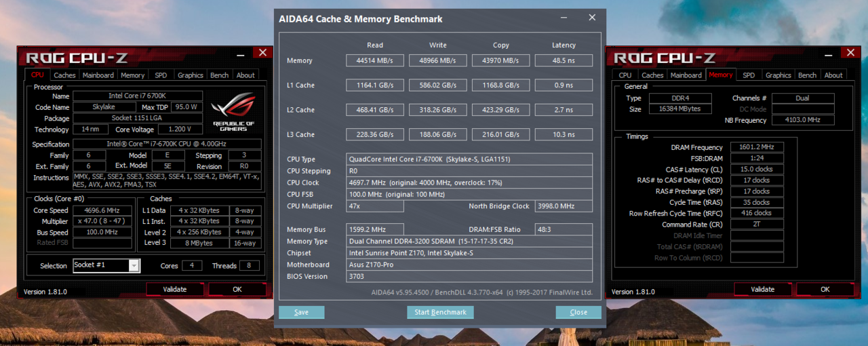Click Memory Bus field 1599.2 MHz
The height and width of the screenshot is (346, 868).
coord(375,229)
